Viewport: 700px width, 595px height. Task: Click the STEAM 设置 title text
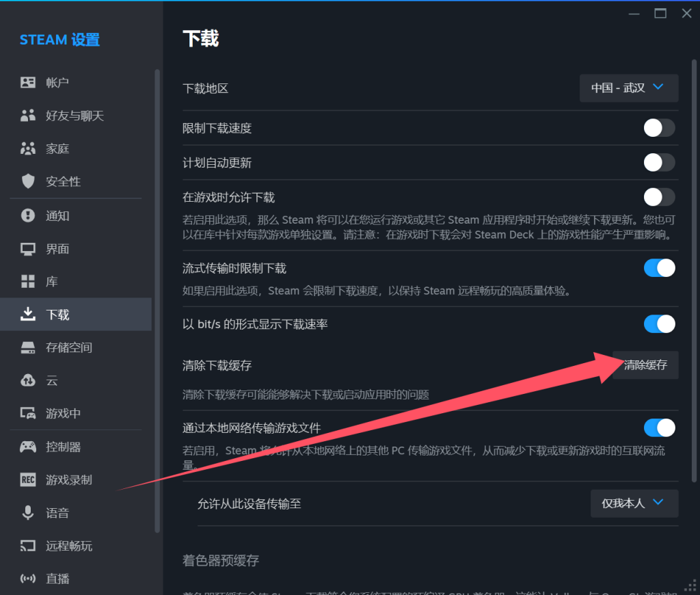[60, 40]
